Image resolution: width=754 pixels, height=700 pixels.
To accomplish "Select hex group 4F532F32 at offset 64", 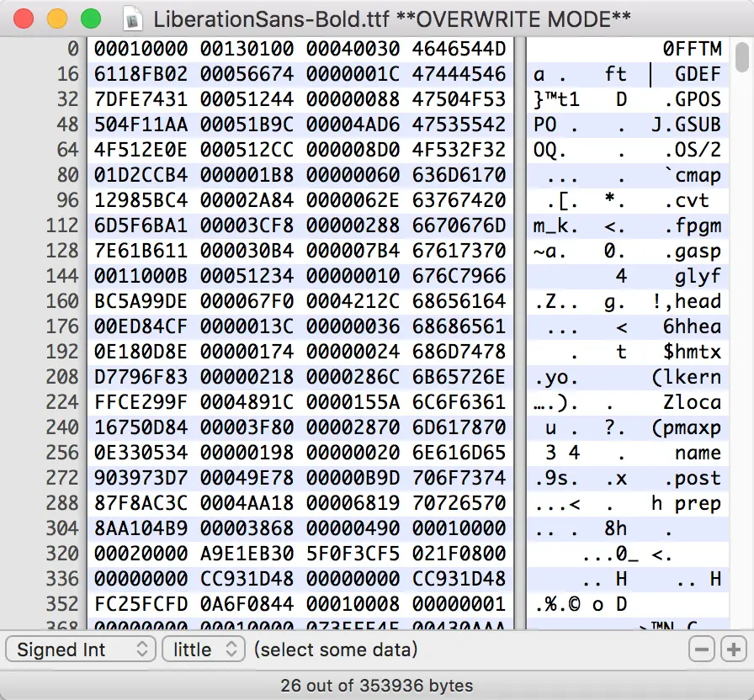I will [x=459, y=150].
